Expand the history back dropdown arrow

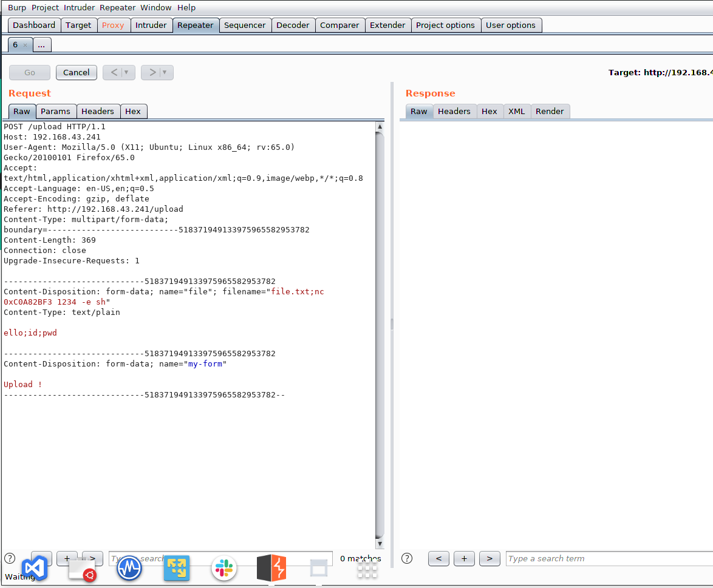point(126,72)
